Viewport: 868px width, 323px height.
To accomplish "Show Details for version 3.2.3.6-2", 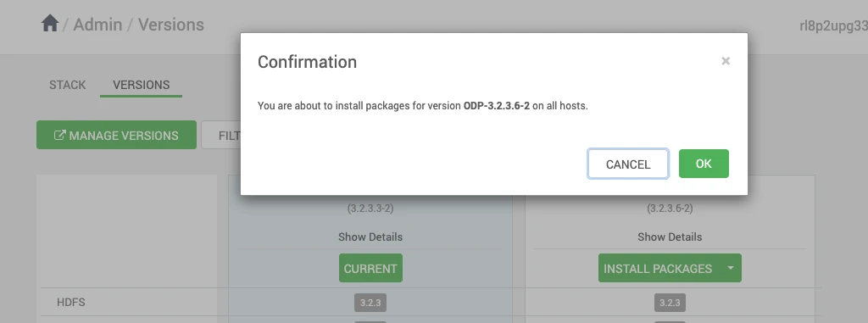I will [670, 237].
